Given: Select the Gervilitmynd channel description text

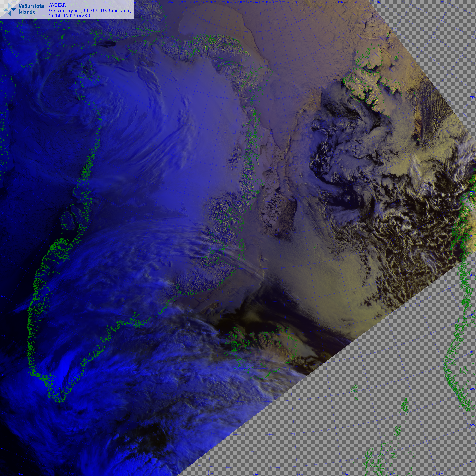Looking at the screenshot, I should (90, 10).
